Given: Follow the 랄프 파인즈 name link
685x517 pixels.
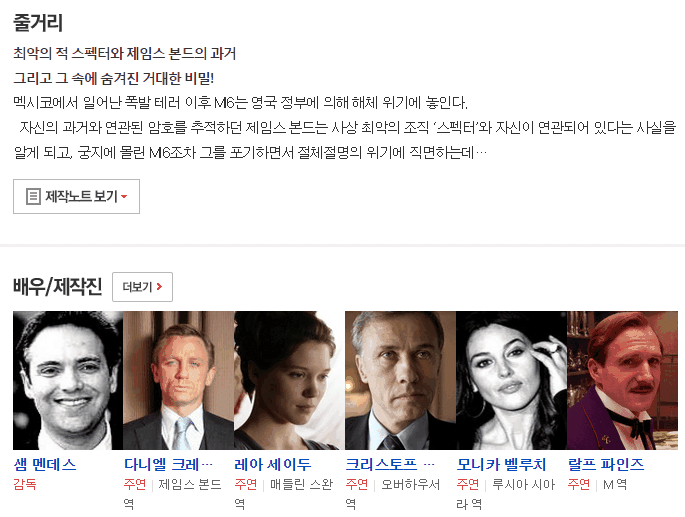Looking at the screenshot, I should click(606, 464).
